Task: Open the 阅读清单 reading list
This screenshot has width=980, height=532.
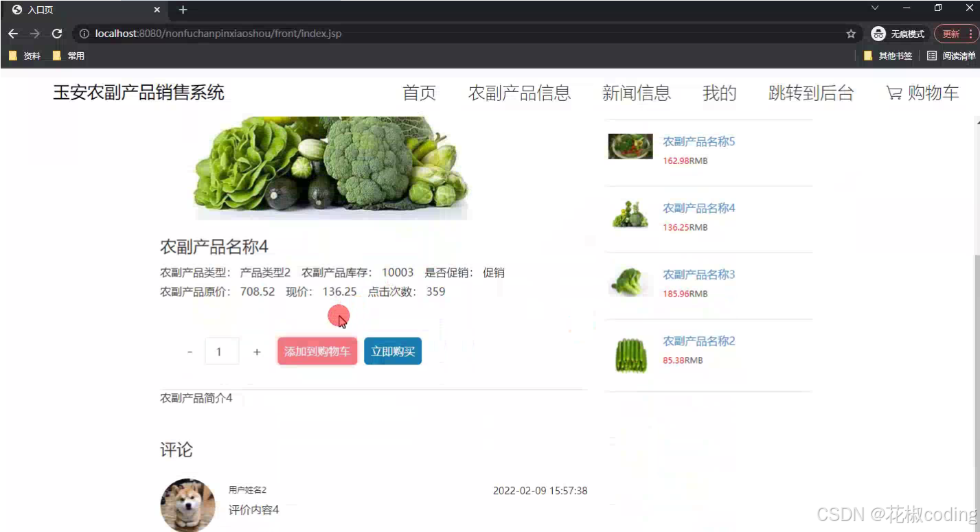Action: (951, 56)
